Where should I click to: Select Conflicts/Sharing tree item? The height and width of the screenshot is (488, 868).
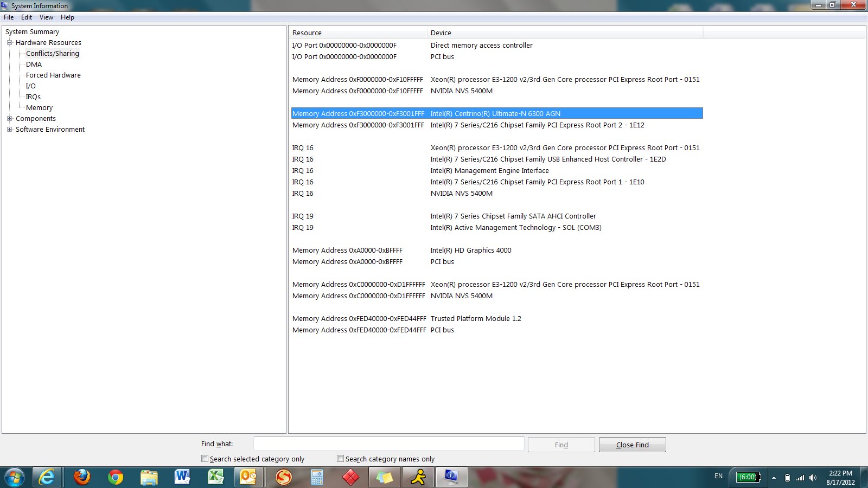click(x=53, y=53)
